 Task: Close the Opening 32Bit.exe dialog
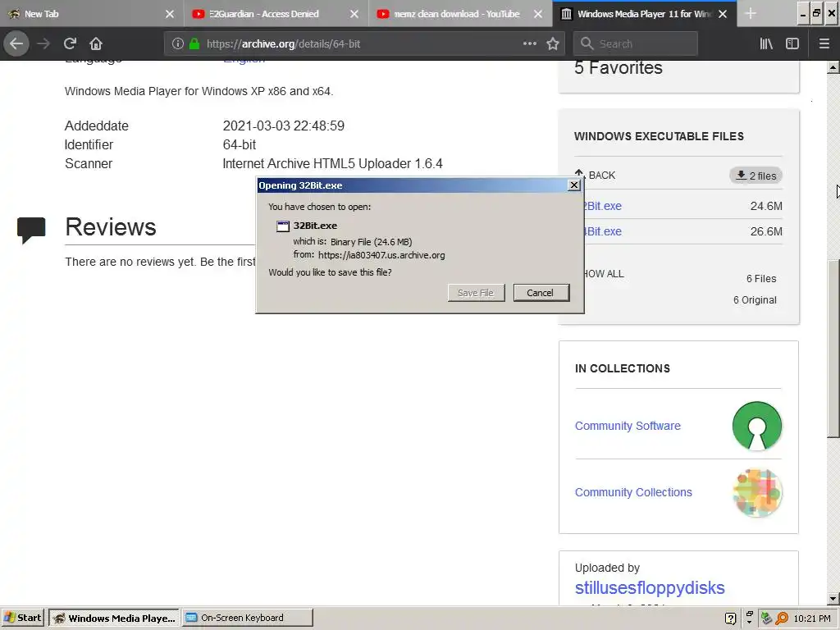573,185
